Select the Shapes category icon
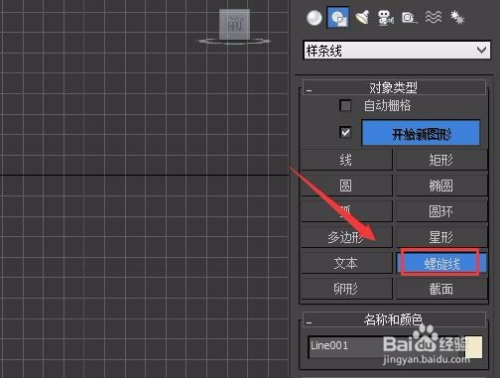 pyautogui.click(x=338, y=17)
